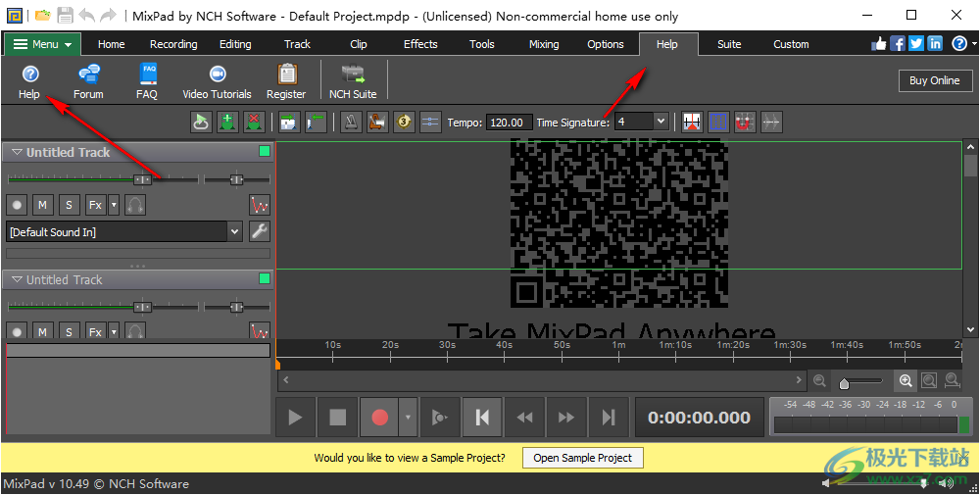980x495 pixels.
Task: Open record options arrow beside Record button
Action: pos(408,417)
